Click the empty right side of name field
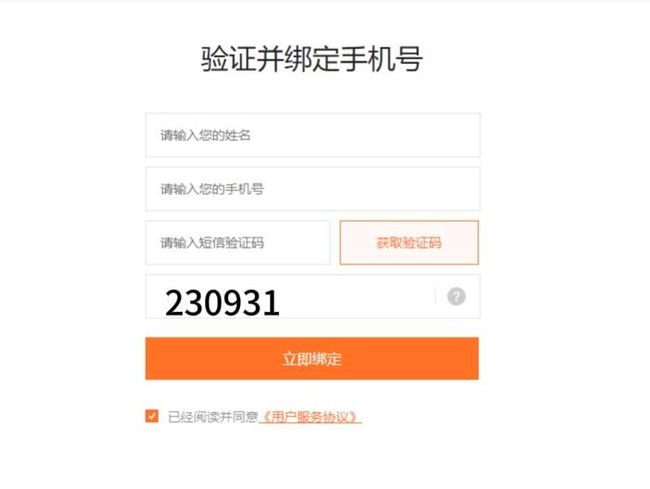 point(365,135)
